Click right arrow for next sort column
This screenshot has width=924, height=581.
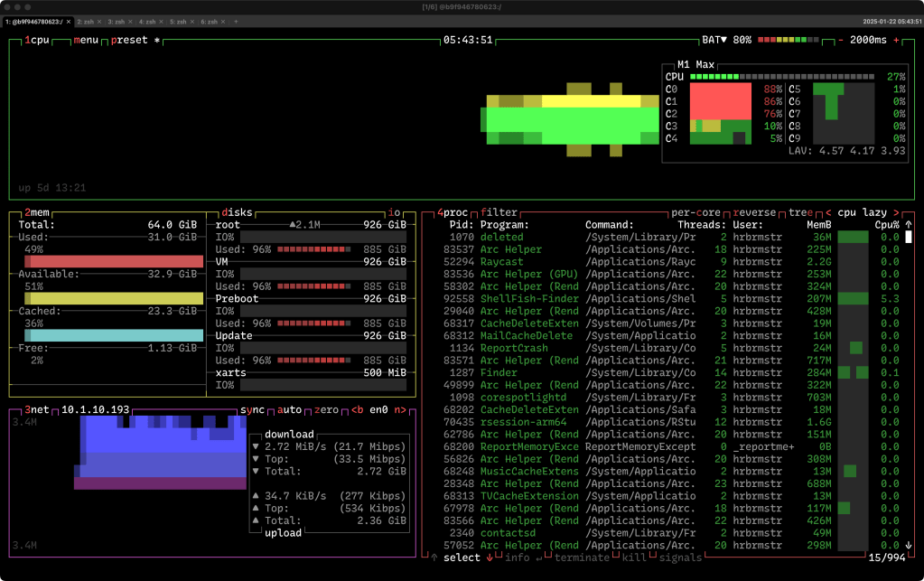(x=897, y=212)
